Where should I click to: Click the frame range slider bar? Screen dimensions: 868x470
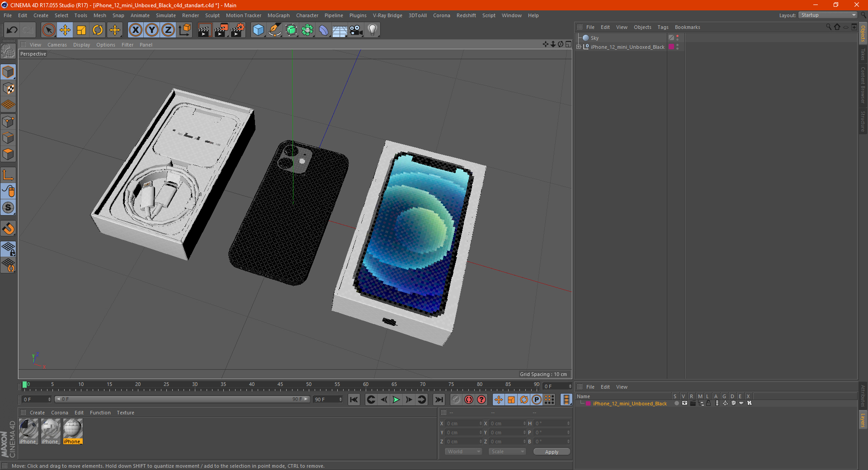coord(182,399)
